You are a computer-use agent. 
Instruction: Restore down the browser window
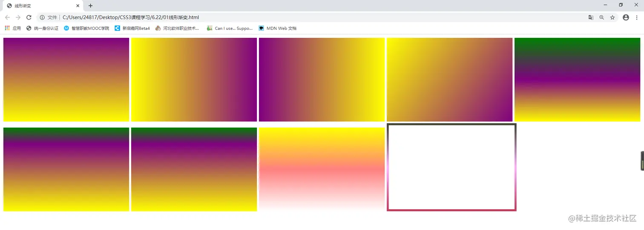pyautogui.click(x=621, y=5)
